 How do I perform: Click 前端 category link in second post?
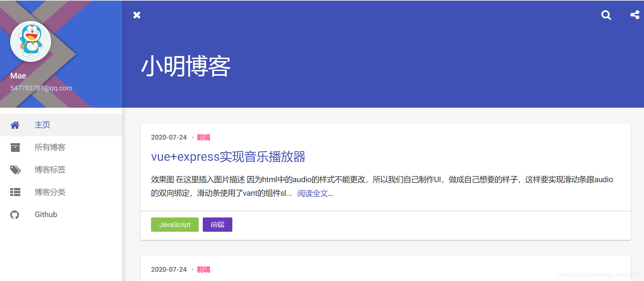(x=203, y=269)
